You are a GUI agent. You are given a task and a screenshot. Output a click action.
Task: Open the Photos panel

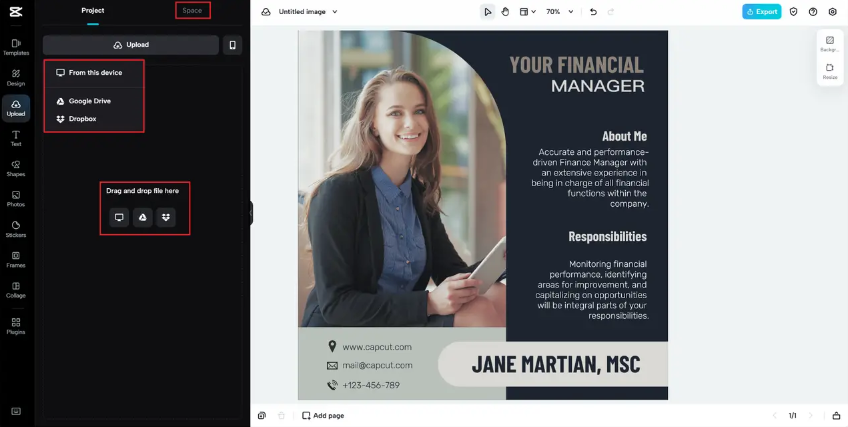(16, 199)
